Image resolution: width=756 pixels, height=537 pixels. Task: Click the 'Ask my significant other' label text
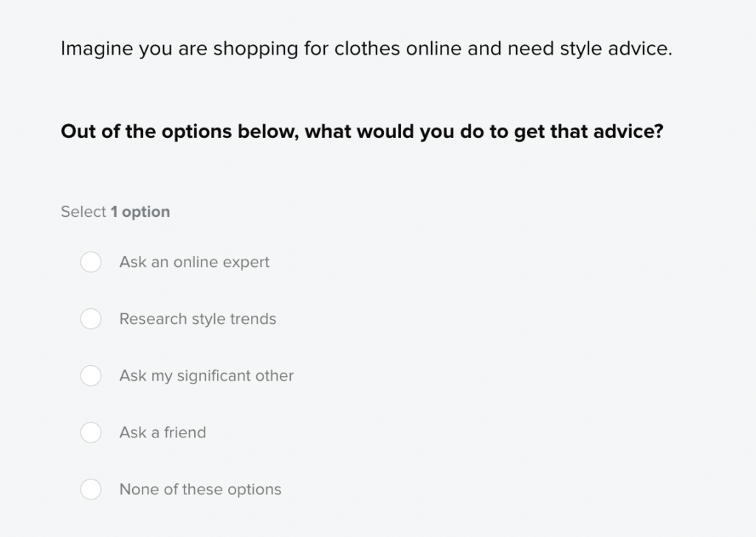(207, 375)
